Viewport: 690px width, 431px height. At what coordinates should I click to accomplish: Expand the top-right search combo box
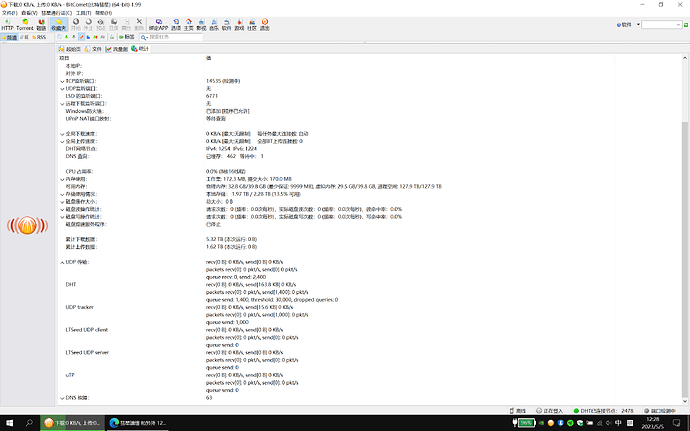[x=680, y=23]
